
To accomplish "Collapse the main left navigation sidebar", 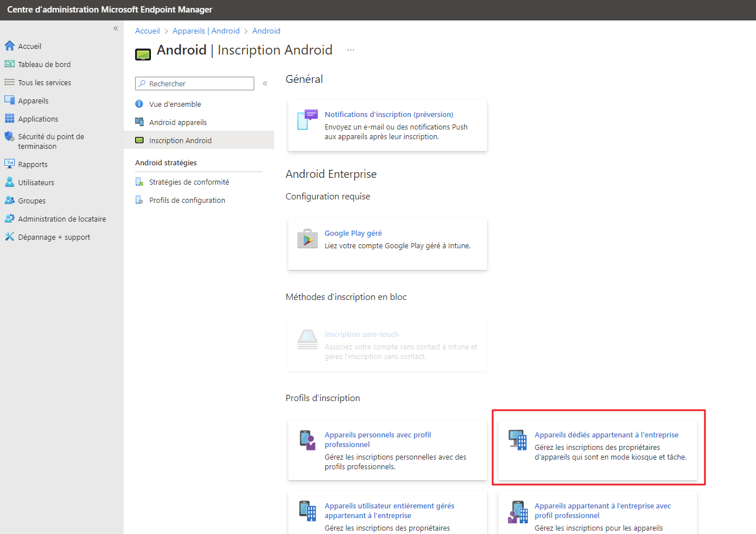I will tap(116, 28).
